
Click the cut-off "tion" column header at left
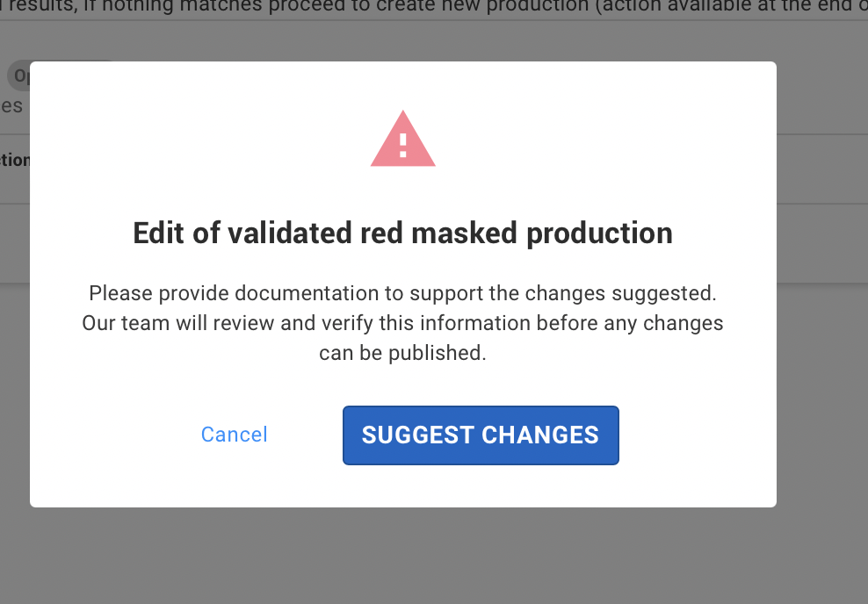pyautogui.click(x=15, y=161)
